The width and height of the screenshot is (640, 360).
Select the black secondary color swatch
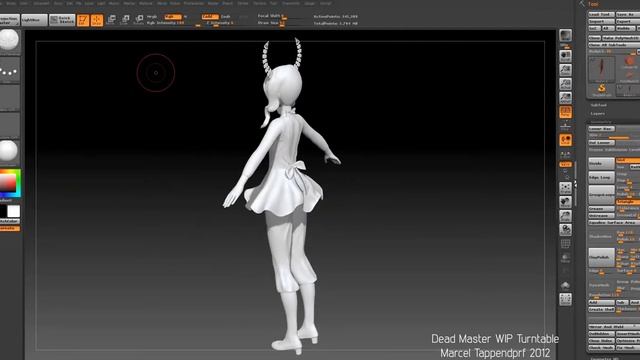(3, 211)
